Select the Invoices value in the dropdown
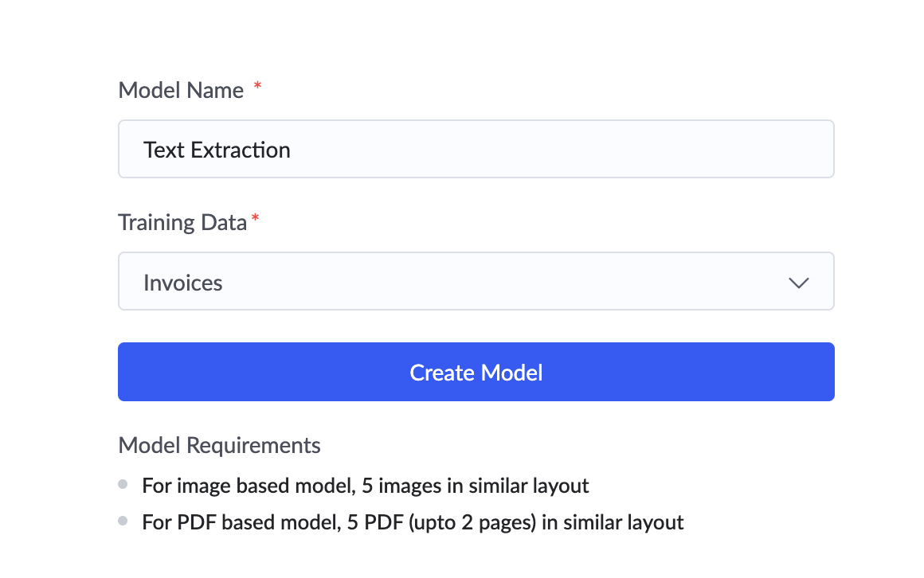This screenshot has height=578, width=924. click(182, 283)
